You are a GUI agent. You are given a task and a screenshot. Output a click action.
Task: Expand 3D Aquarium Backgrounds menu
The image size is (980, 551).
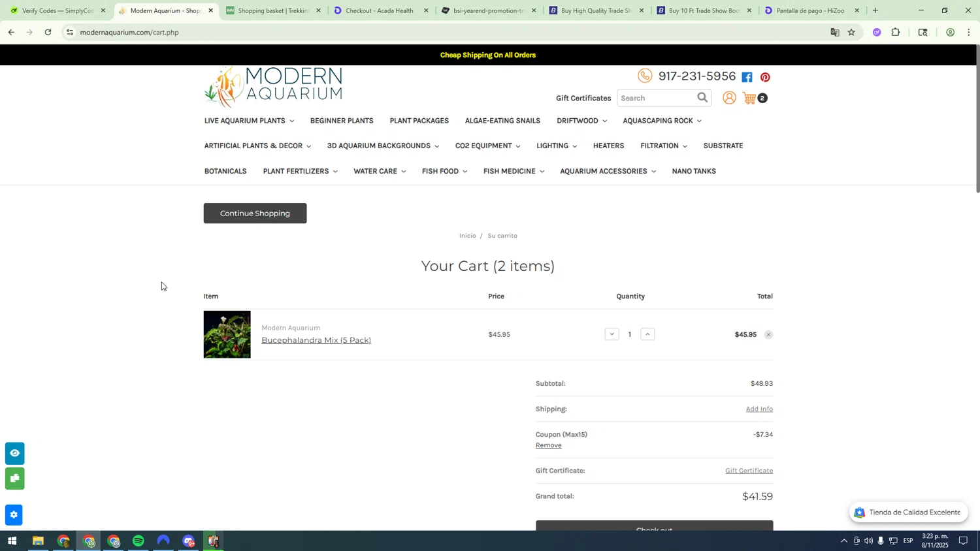tap(383, 146)
